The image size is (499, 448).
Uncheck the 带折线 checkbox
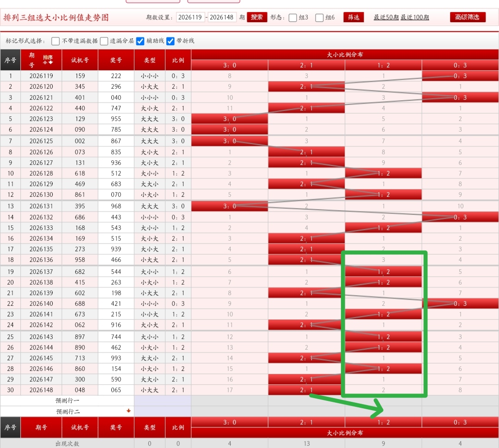[x=170, y=41]
